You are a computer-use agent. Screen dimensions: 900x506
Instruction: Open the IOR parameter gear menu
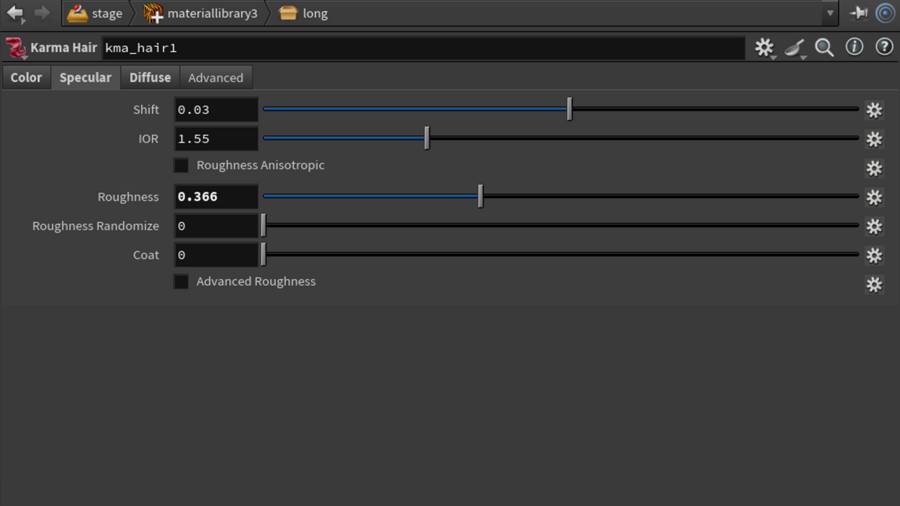point(874,139)
